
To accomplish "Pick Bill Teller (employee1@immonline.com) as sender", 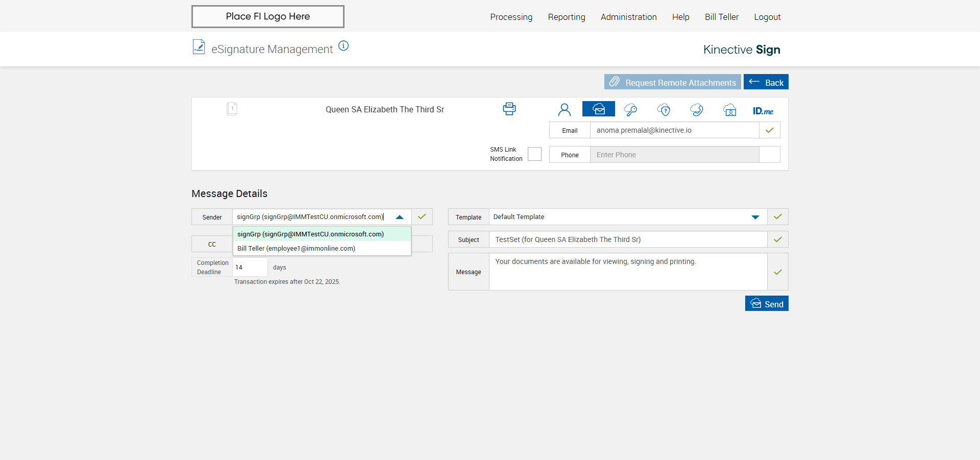I will tap(296, 249).
